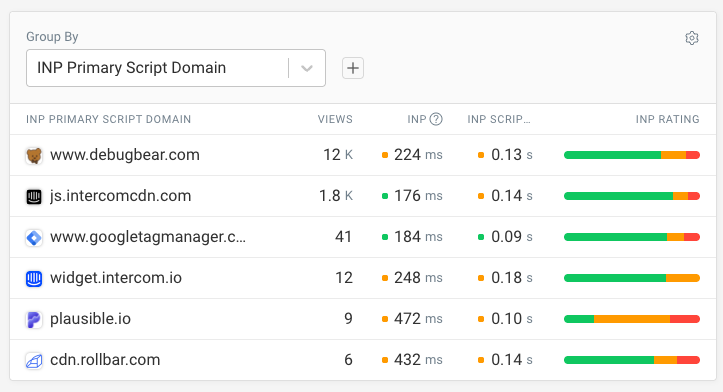Click the 1.8 K views value
This screenshot has height=392, width=723.
(x=336, y=196)
